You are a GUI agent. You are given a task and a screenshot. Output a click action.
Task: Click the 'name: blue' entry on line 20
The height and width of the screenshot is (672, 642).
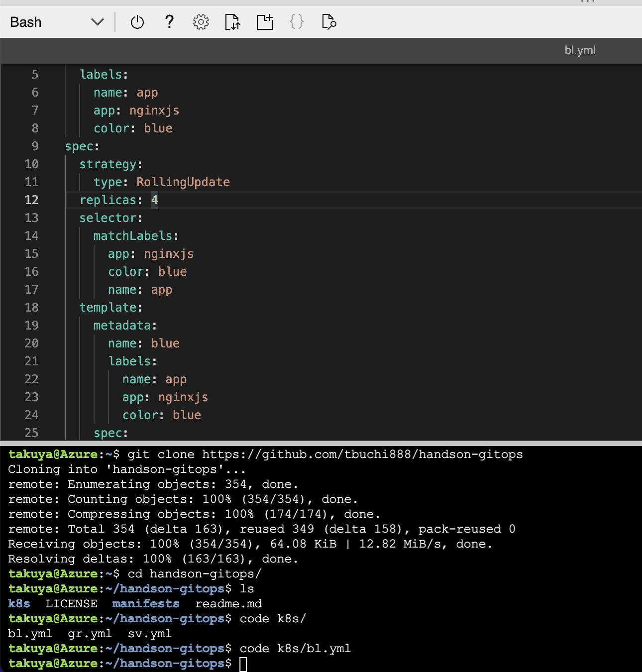click(144, 343)
